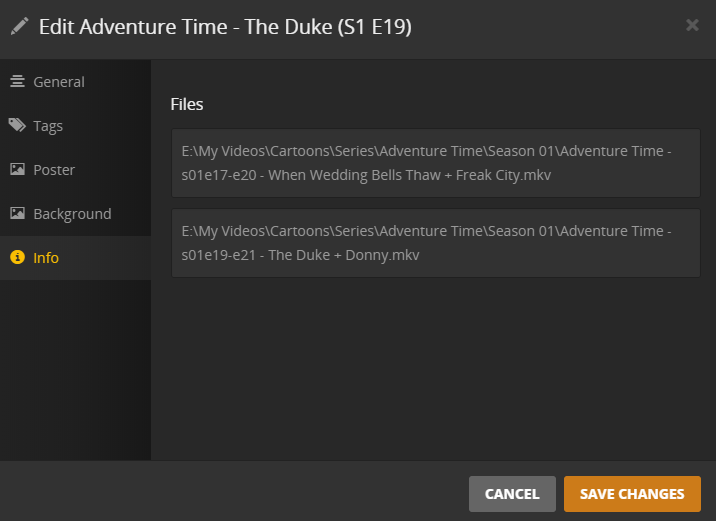Click blank panel area beneath file list

435,370
